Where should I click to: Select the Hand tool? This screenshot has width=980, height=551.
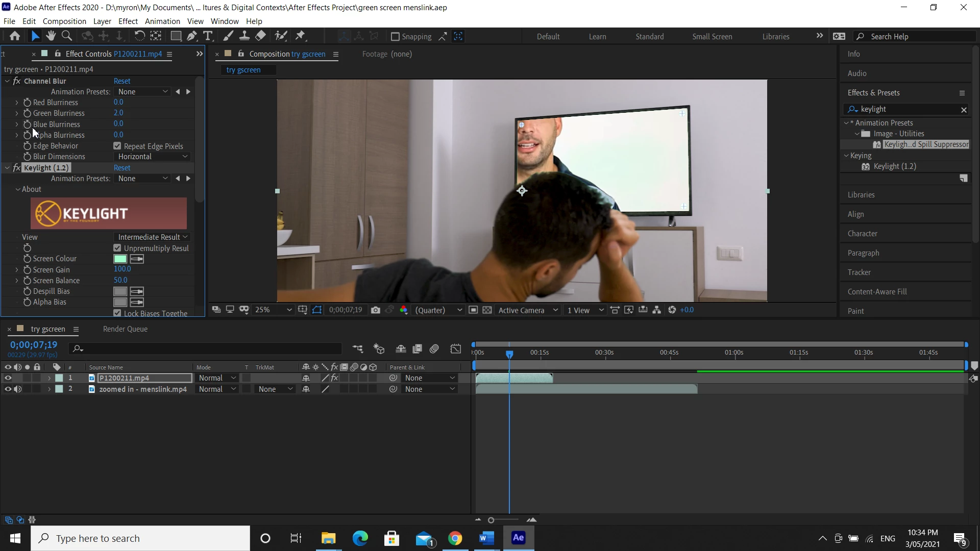coord(51,36)
